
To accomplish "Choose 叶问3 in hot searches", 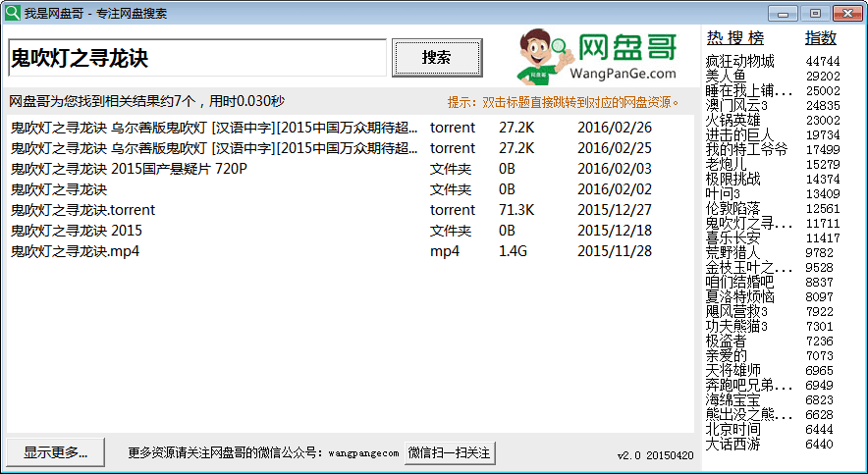I will point(723,193).
